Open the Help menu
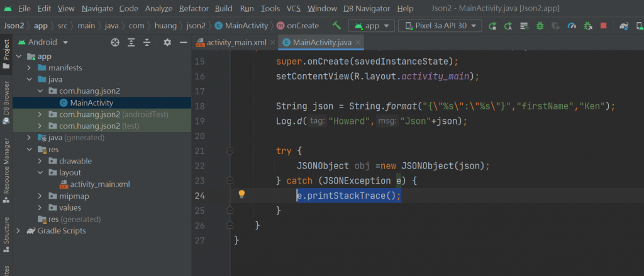This screenshot has width=644, height=276. click(406, 8)
